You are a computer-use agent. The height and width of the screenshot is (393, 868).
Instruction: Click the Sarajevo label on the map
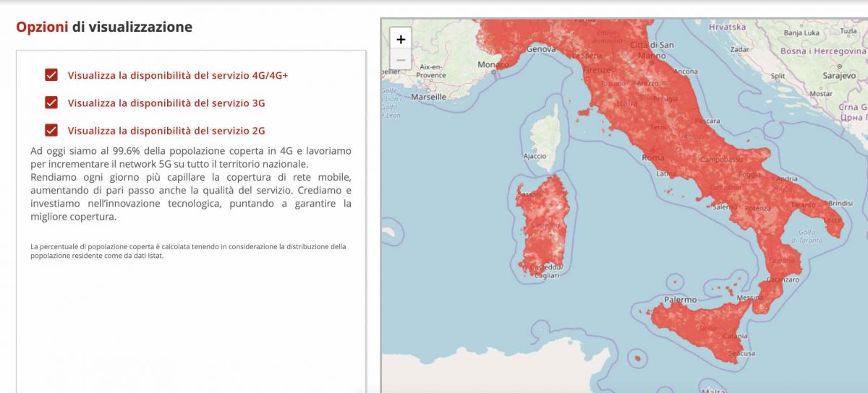click(x=839, y=76)
